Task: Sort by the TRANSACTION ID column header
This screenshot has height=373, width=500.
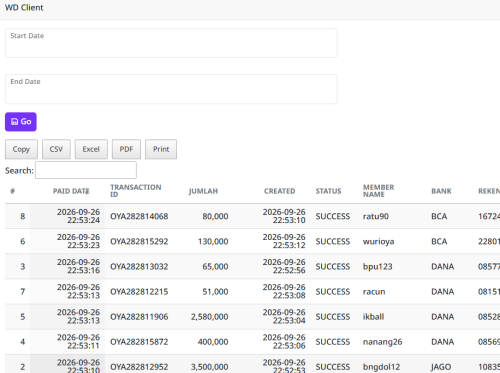Action: [136, 191]
